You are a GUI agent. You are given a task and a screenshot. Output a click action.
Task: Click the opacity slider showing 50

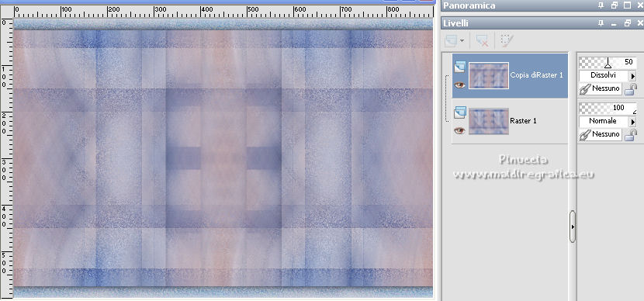[x=608, y=62]
